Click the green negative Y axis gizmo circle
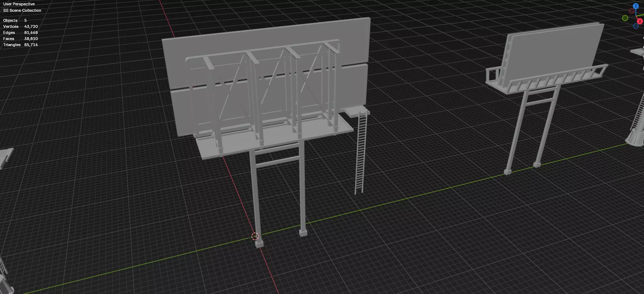 625,18
